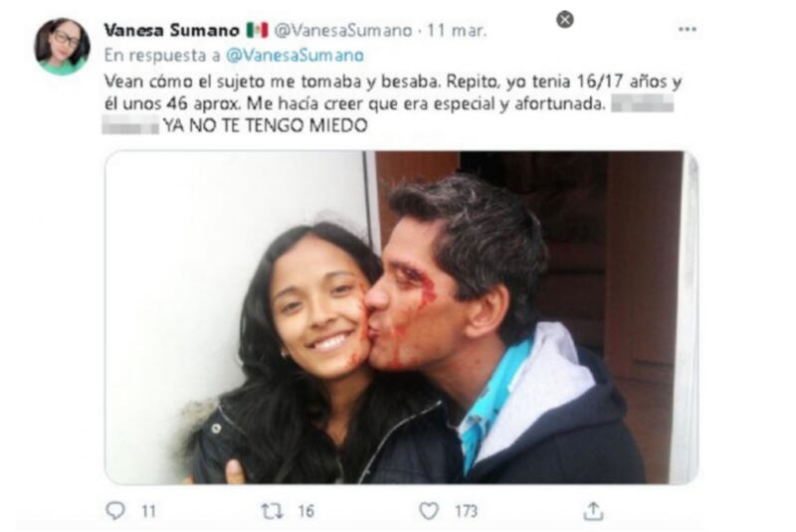This screenshot has width=796, height=532.
Task: Open the '11 mar.' timestamp link
Action: [x=457, y=31]
